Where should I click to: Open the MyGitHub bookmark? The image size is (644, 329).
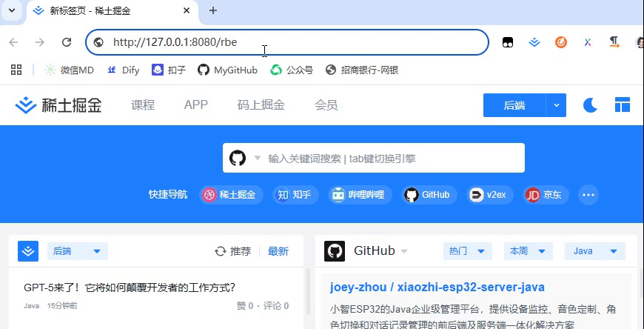click(227, 70)
